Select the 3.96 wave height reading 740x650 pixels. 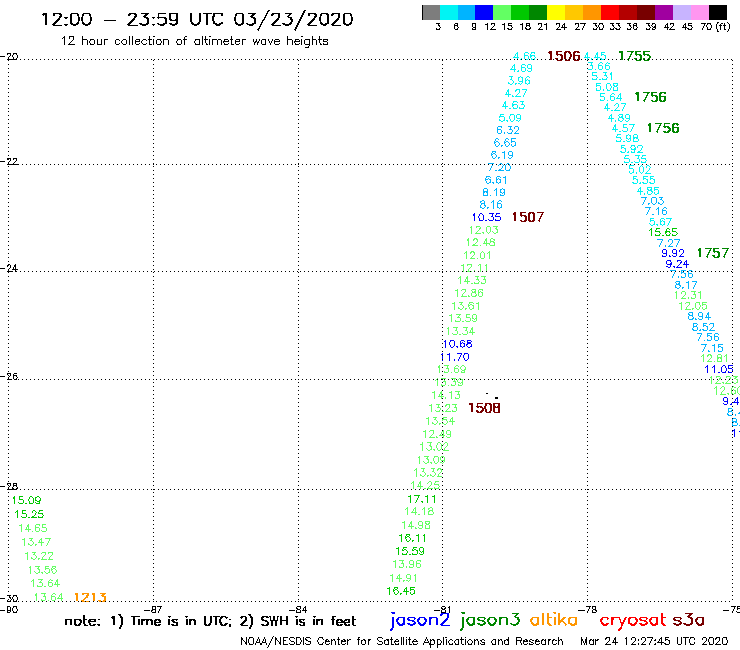pos(519,81)
